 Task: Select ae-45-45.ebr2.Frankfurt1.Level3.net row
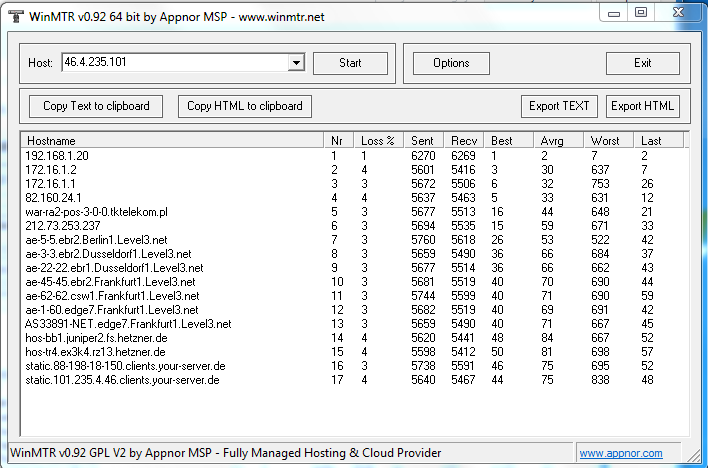click(x=354, y=282)
